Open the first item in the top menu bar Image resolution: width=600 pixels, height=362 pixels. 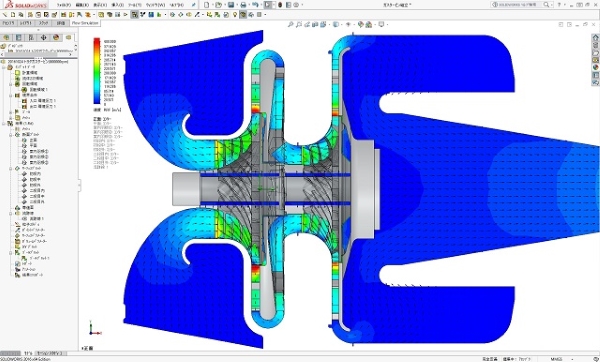pyautogui.click(x=64, y=5)
